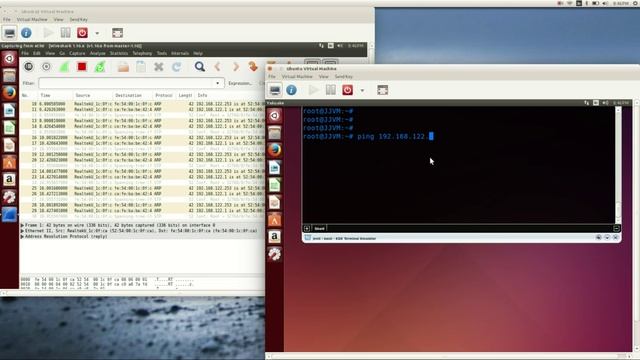Expand the Address Resolution Protocol tree

[x=22, y=236]
